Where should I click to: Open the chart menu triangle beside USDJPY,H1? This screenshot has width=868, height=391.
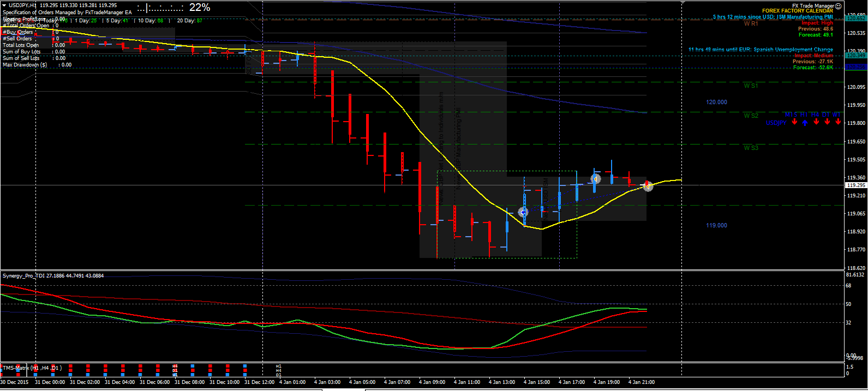pos(4,5)
